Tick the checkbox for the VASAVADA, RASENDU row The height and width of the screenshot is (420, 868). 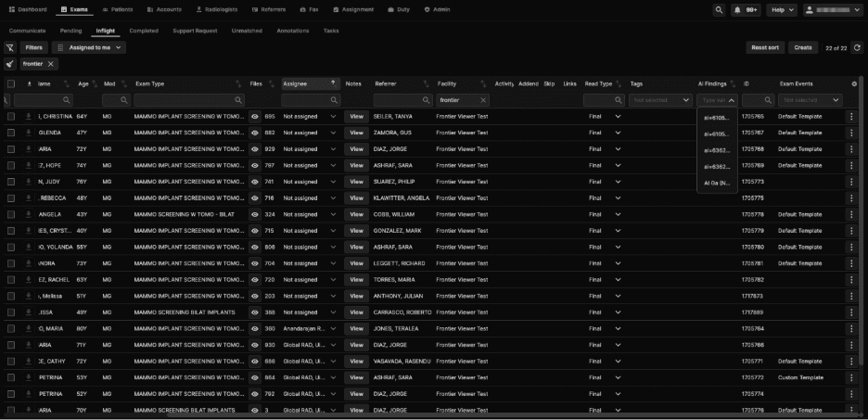[x=11, y=362]
